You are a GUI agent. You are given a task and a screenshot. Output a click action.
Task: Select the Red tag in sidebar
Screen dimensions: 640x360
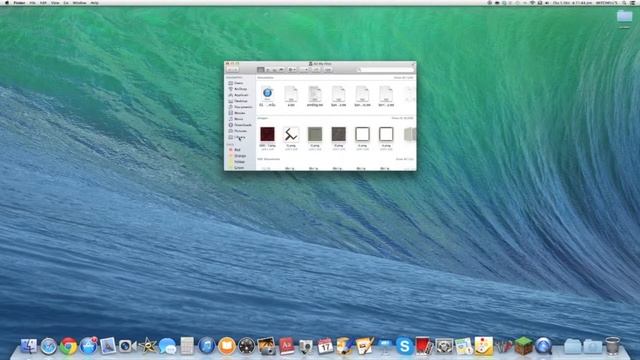(x=235, y=150)
